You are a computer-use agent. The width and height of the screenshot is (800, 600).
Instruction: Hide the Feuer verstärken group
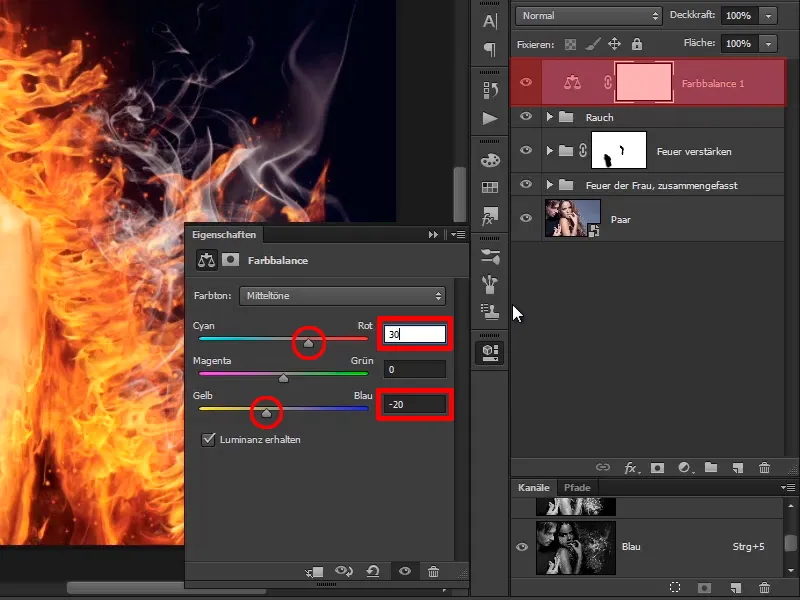(x=526, y=151)
